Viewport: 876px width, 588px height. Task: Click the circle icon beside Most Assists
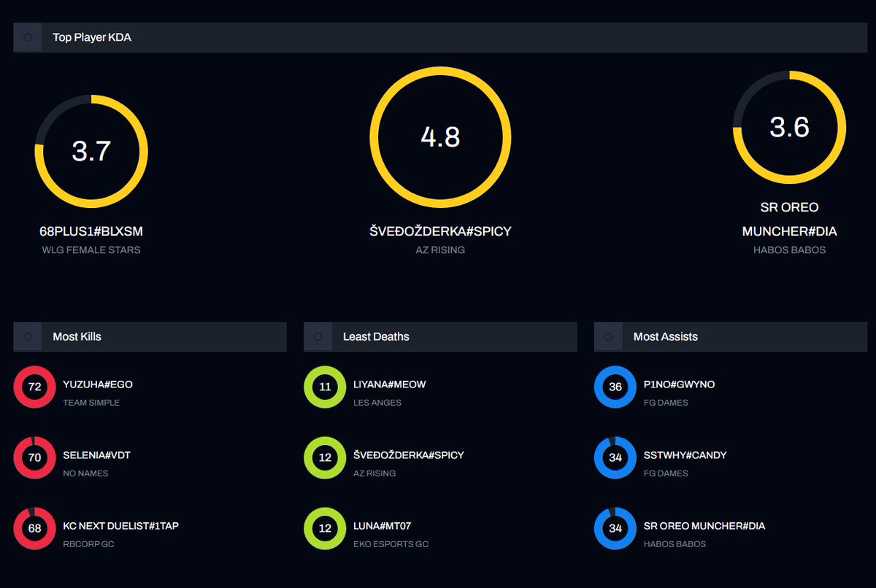tap(608, 337)
